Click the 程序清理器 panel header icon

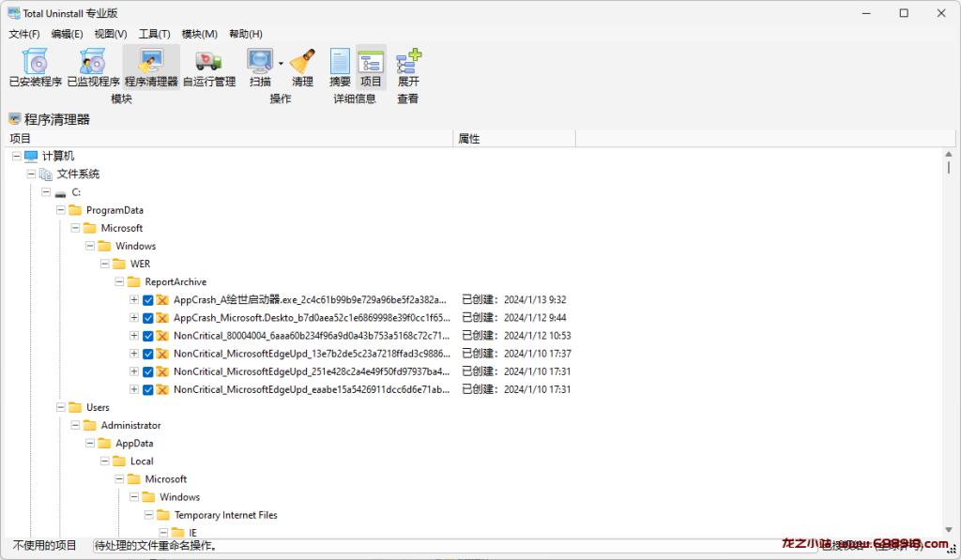click(15, 119)
